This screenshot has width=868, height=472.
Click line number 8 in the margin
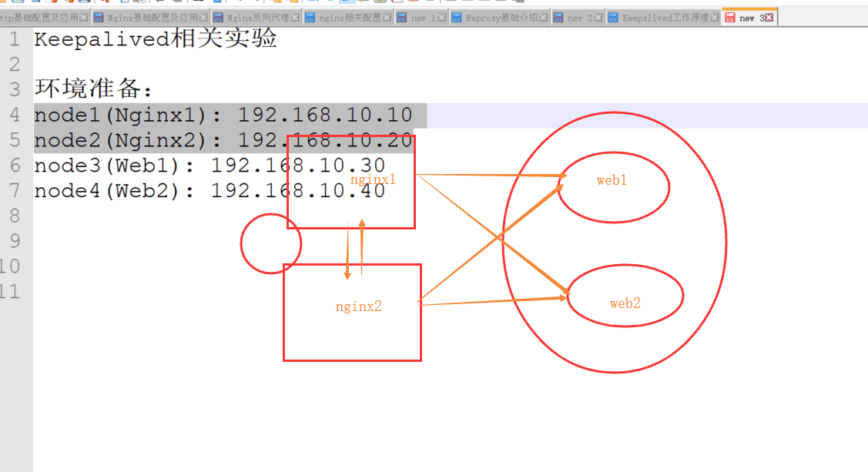[x=15, y=216]
